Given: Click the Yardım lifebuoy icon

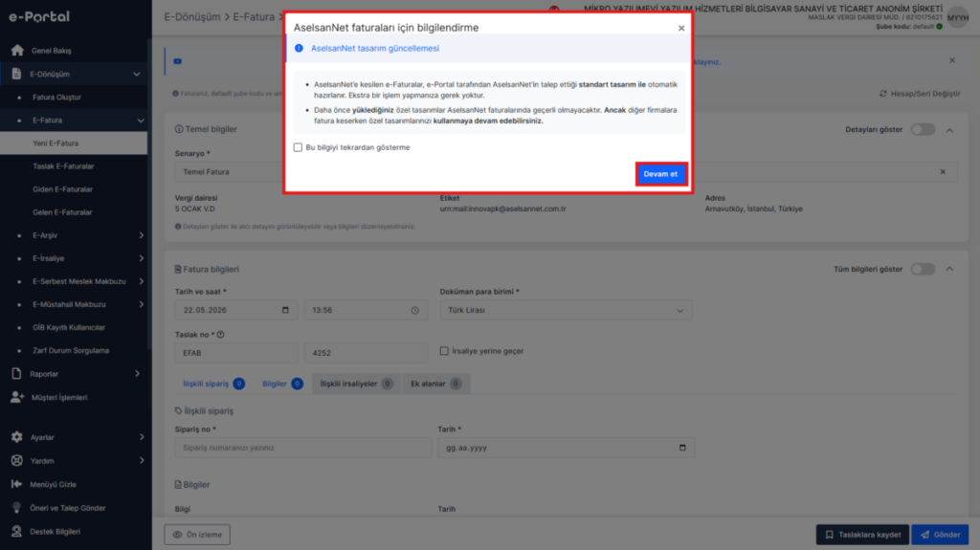Looking at the screenshot, I should tap(17, 461).
